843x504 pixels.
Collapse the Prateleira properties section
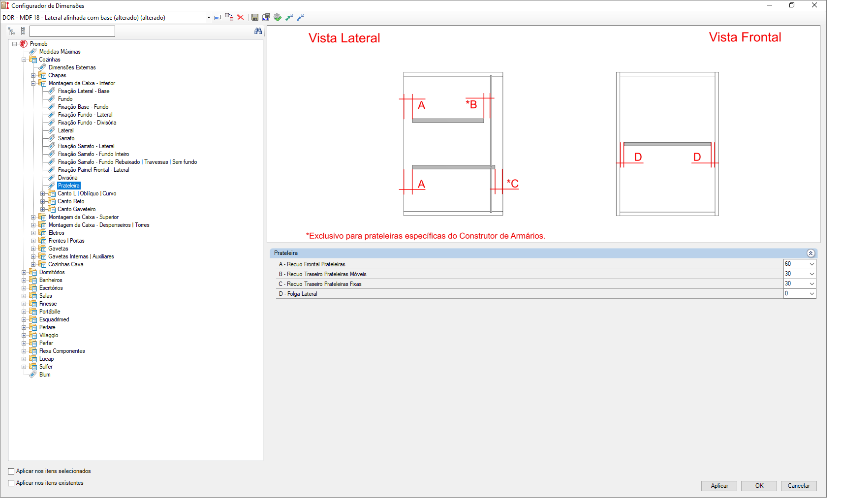pyautogui.click(x=811, y=253)
